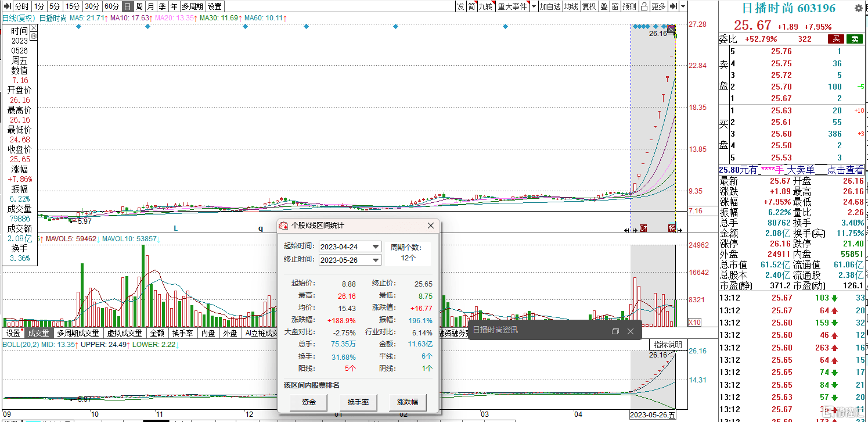Click the arrow-to-bar icon beside 更多
This screenshot has width=868, height=422.
click(x=673, y=6)
